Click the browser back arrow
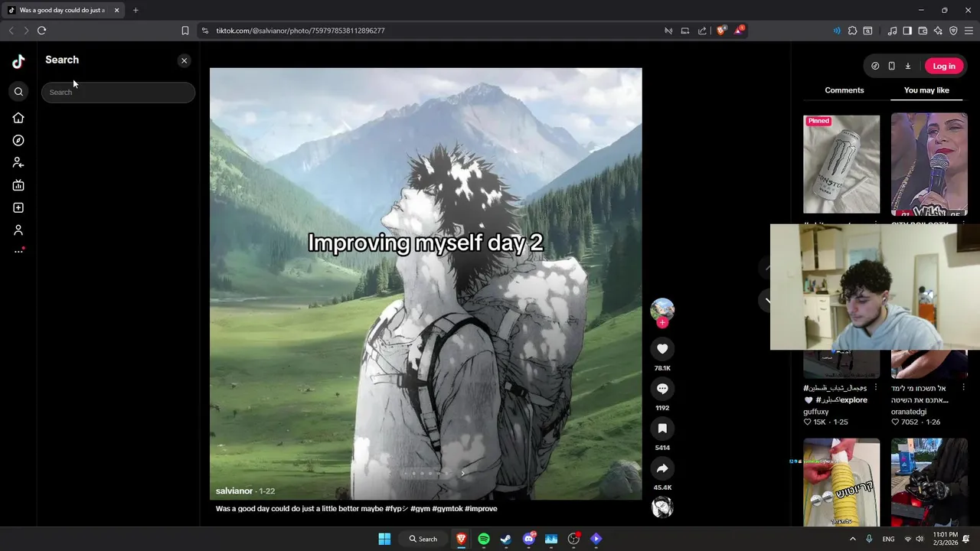 (x=11, y=31)
